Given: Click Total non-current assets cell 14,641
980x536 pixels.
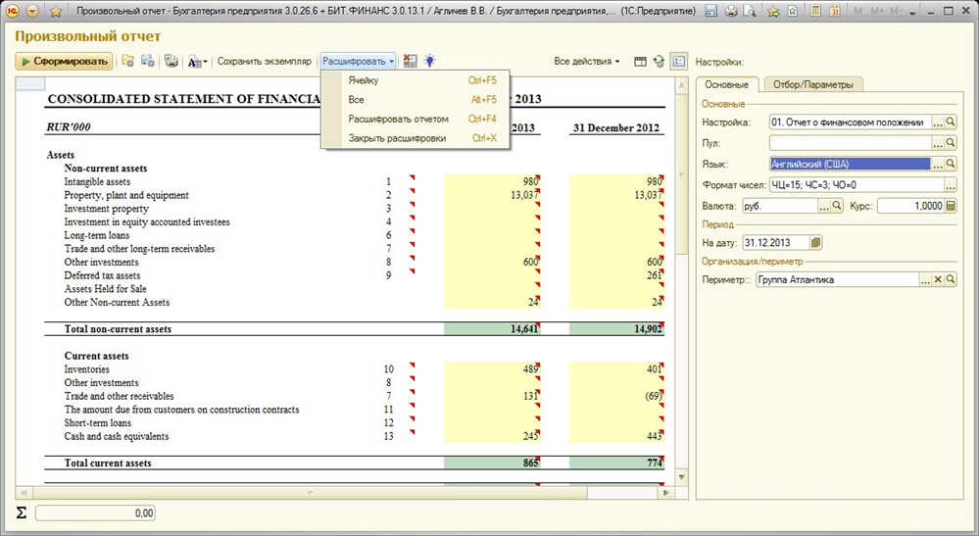Looking at the screenshot, I should click(x=492, y=329).
